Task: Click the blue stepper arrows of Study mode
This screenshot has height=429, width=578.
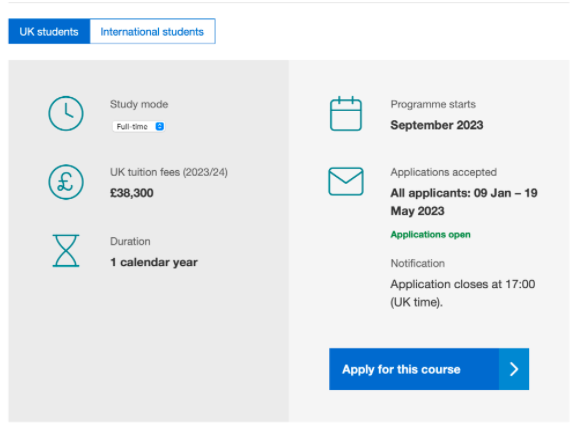Action: tap(160, 126)
